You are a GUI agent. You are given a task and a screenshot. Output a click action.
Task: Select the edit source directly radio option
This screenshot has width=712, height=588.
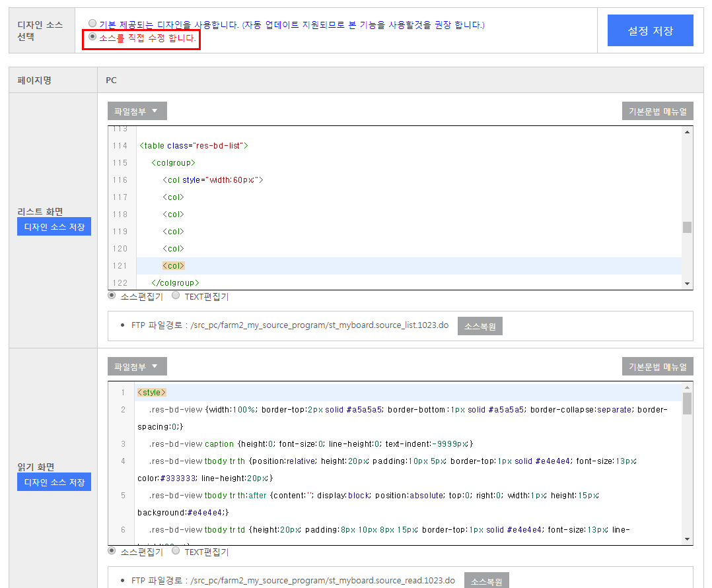pos(92,37)
